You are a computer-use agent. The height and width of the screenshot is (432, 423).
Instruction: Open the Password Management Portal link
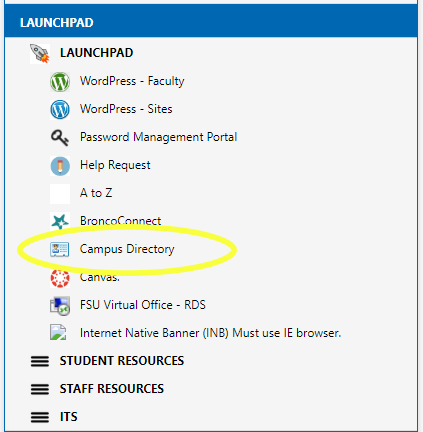coord(159,137)
